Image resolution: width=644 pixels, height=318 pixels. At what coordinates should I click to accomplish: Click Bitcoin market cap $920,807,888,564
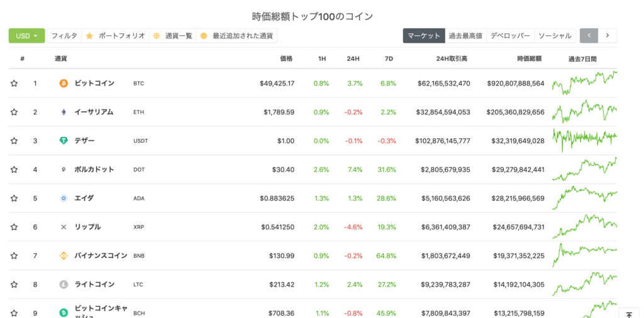516,84
